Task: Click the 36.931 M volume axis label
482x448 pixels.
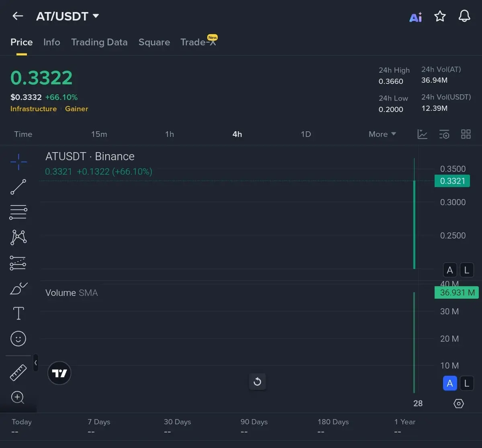Action: [457, 293]
